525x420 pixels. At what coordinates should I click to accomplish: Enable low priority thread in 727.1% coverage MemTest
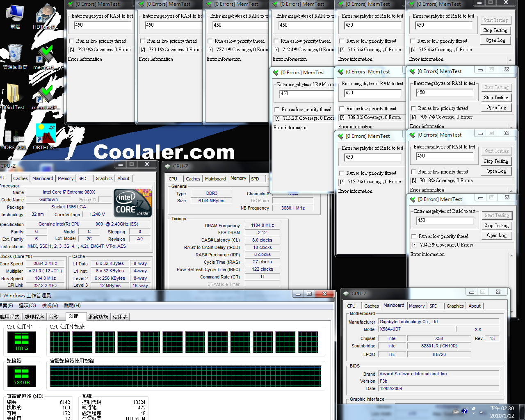(210, 41)
